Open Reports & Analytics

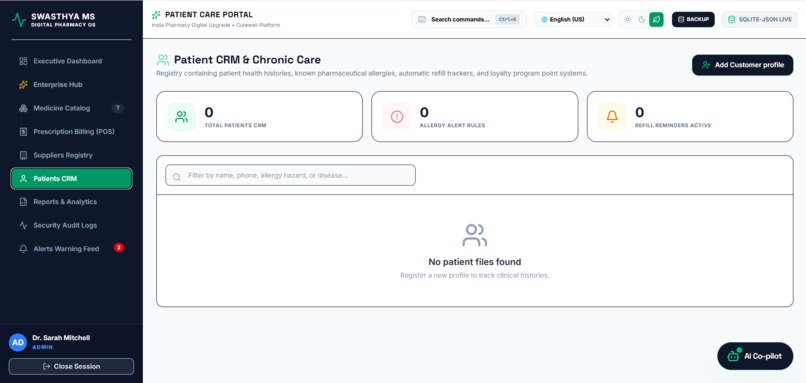(71, 202)
